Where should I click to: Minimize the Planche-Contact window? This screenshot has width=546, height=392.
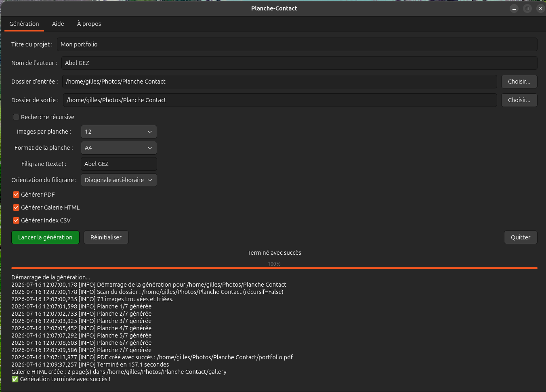point(514,8)
